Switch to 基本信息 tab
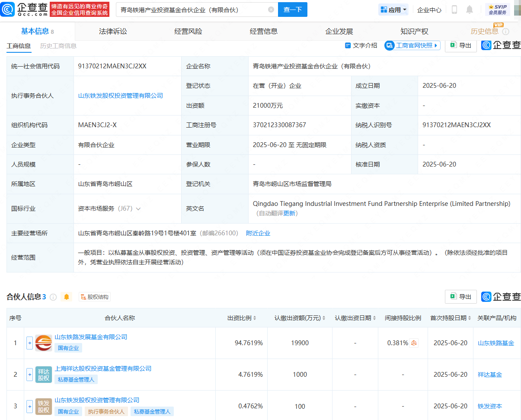Screen dimensions: 521x420 pyautogui.click(x=38, y=32)
